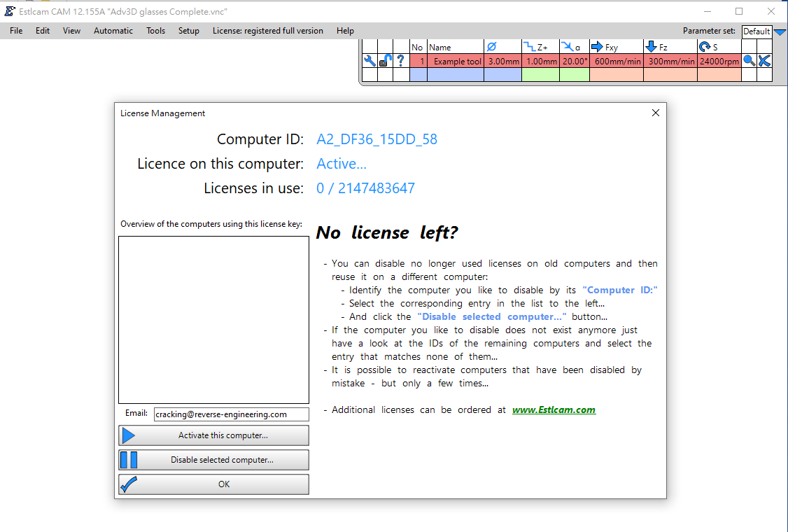Click the blue checkmark icon on OK button

[129, 484]
